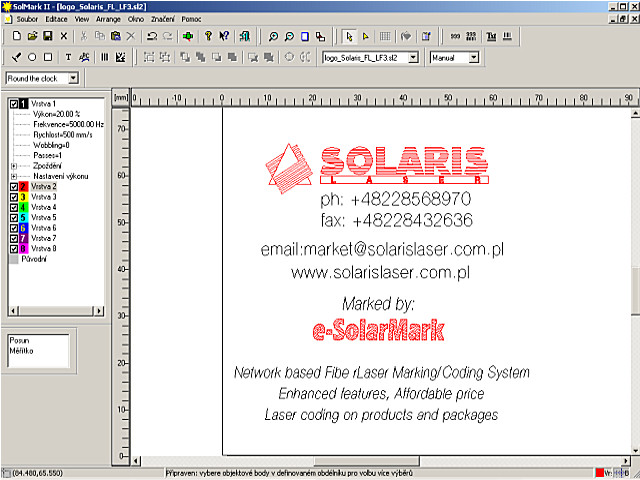Open the View menu
Image resolution: width=640 pixels, height=480 pixels.
point(82,19)
